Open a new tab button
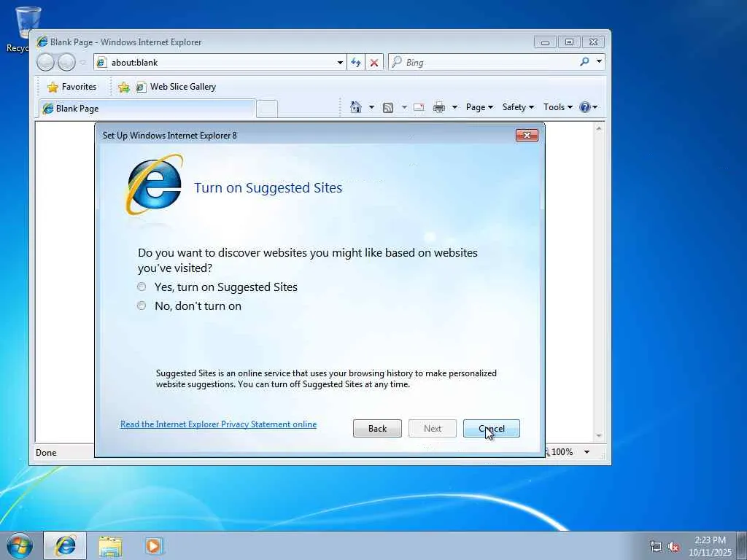747x560 pixels. point(267,109)
